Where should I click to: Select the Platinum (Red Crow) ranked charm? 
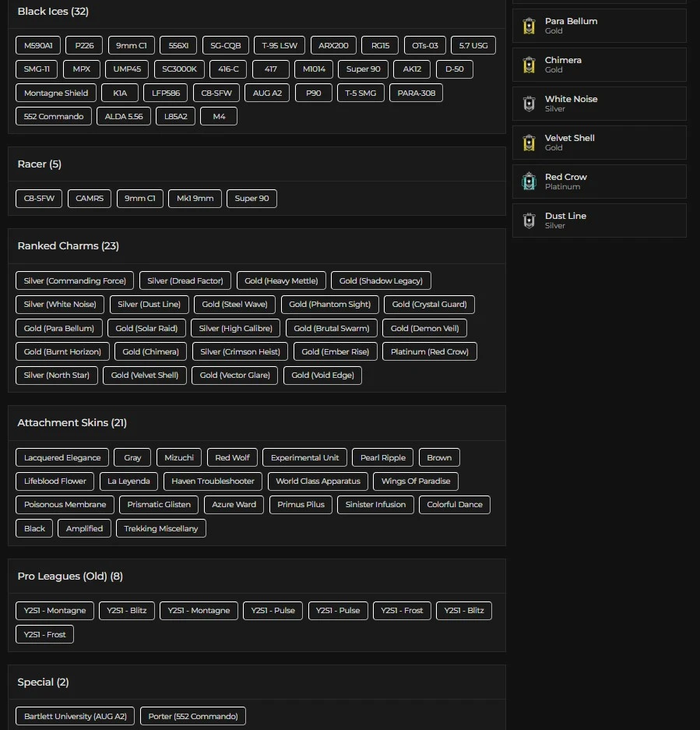[429, 351]
